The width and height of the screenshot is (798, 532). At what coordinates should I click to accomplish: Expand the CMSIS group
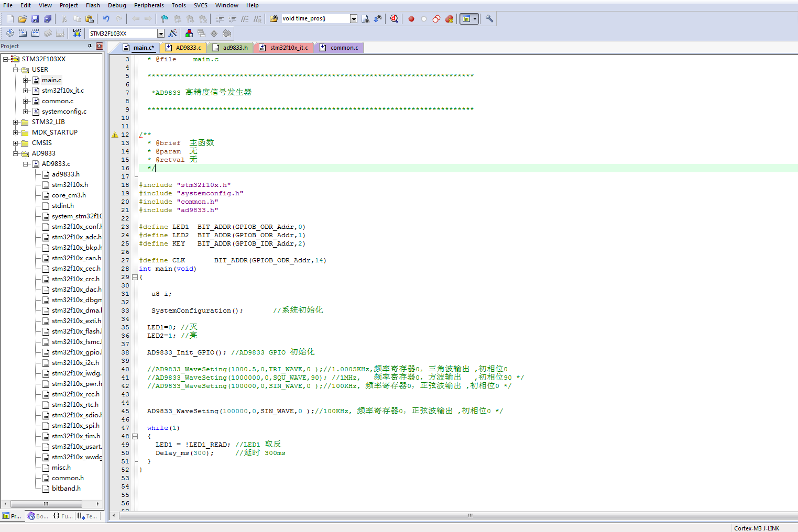[15, 143]
